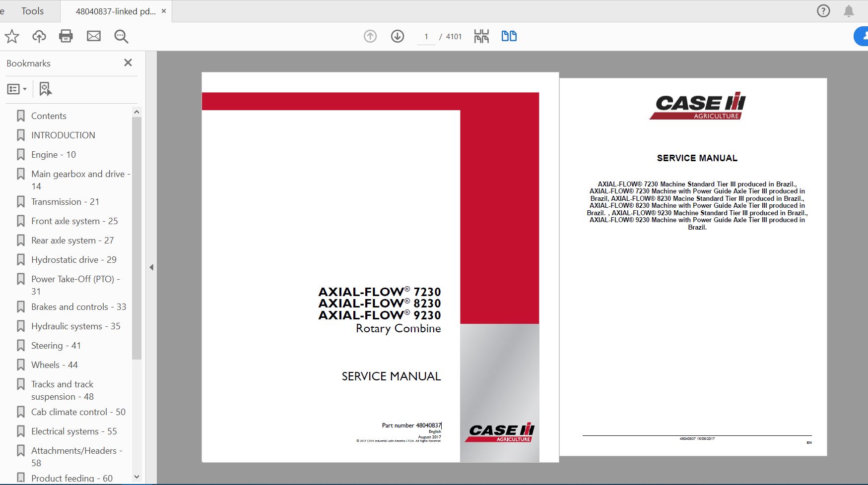Screen dimensions: 868x485
Task: Click the bookmark icon beside Transmission - 21
Action: pyautogui.click(x=21, y=202)
